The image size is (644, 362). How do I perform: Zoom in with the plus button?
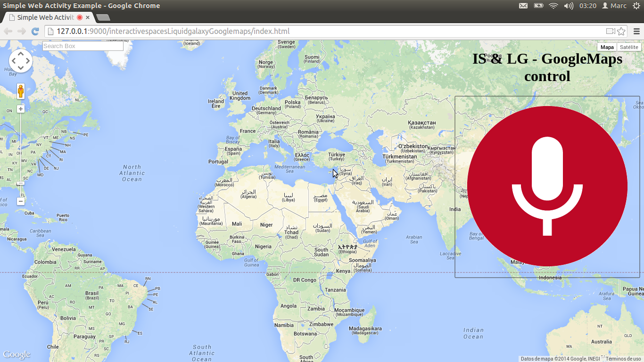21,109
